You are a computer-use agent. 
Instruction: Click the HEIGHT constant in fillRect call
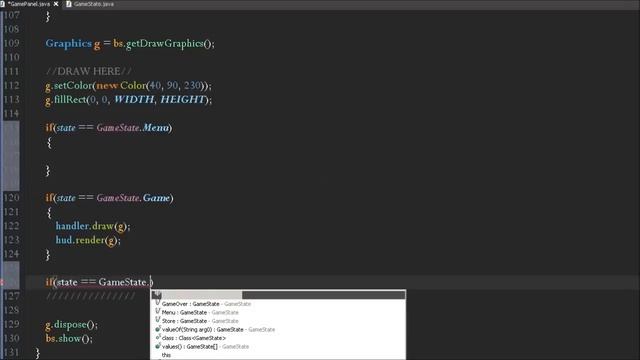[182, 99]
